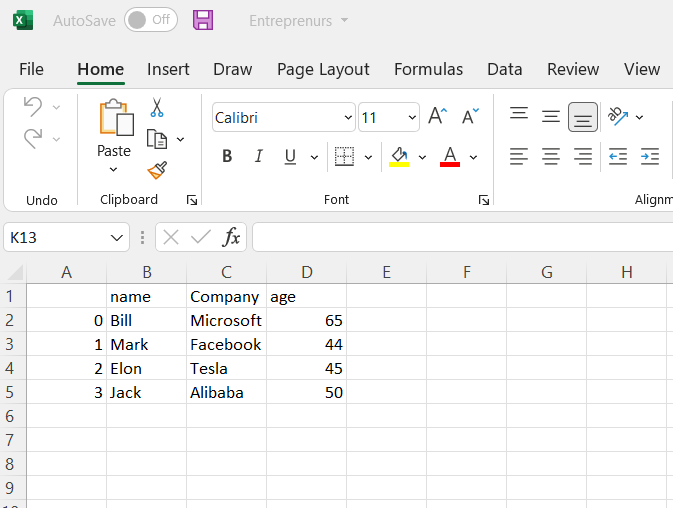
Task: Select the highlighted Bottom Align icon
Action: pos(583,117)
